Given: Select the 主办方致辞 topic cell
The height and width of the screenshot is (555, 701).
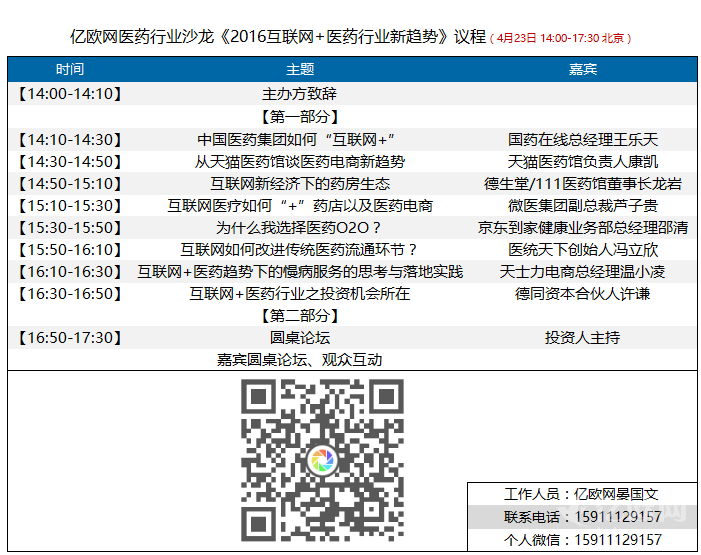Looking at the screenshot, I should [299, 94].
